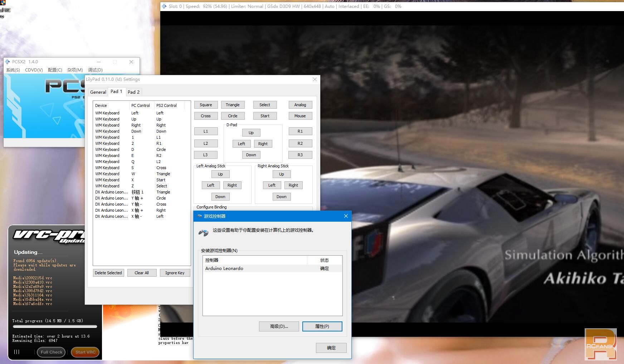Click the Analog button

[300, 105]
